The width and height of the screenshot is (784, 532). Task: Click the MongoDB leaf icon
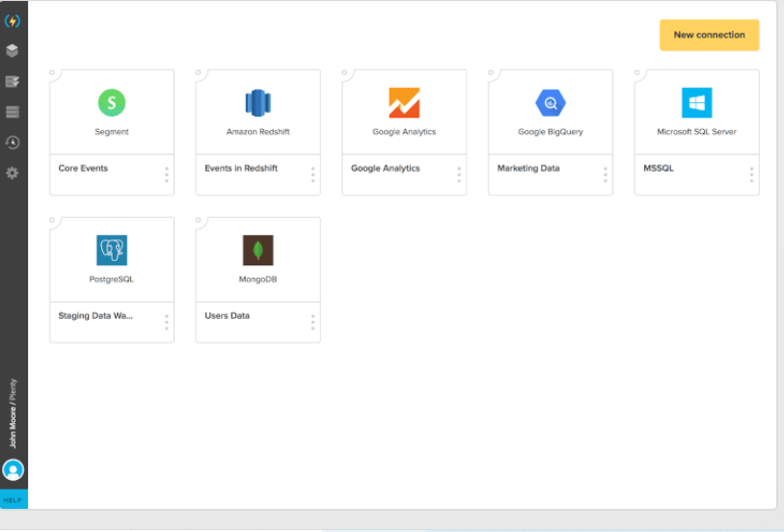coord(257,250)
